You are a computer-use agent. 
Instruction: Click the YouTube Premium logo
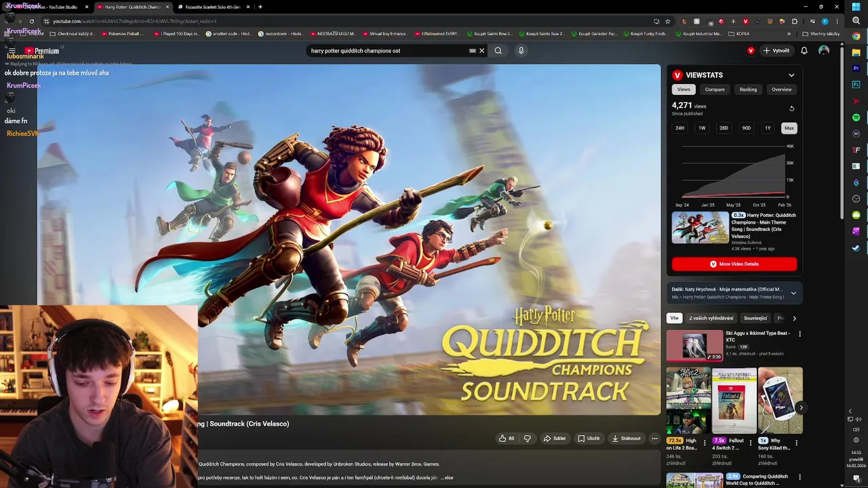pos(42,51)
